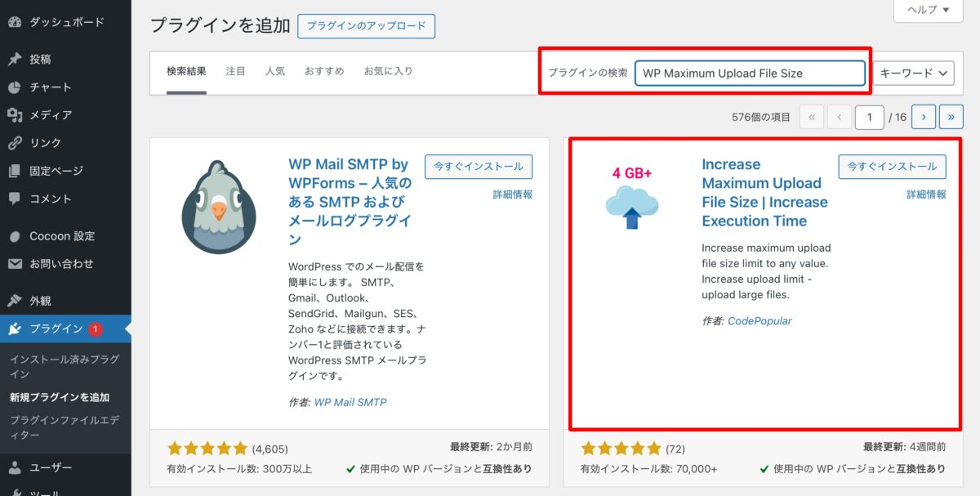Click the リンク chain icon

click(x=15, y=143)
